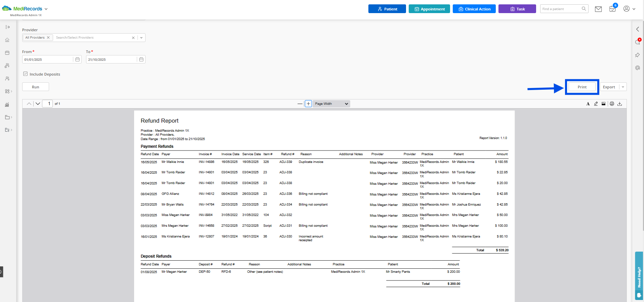Click the Print button
The width and height of the screenshot is (644, 302).
[582, 87]
